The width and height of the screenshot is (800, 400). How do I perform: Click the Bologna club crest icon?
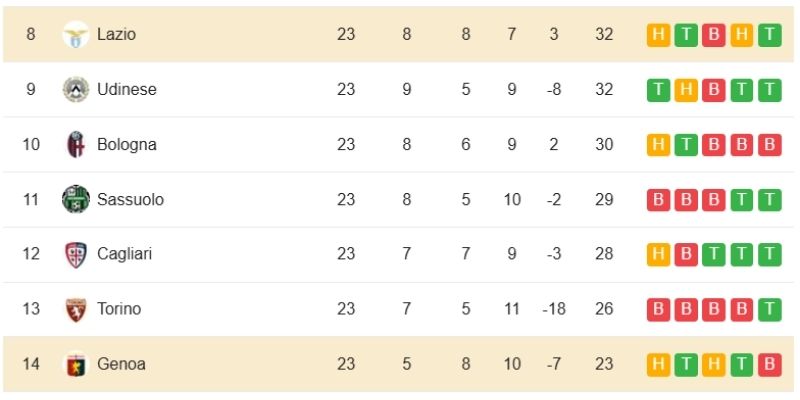tap(75, 144)
